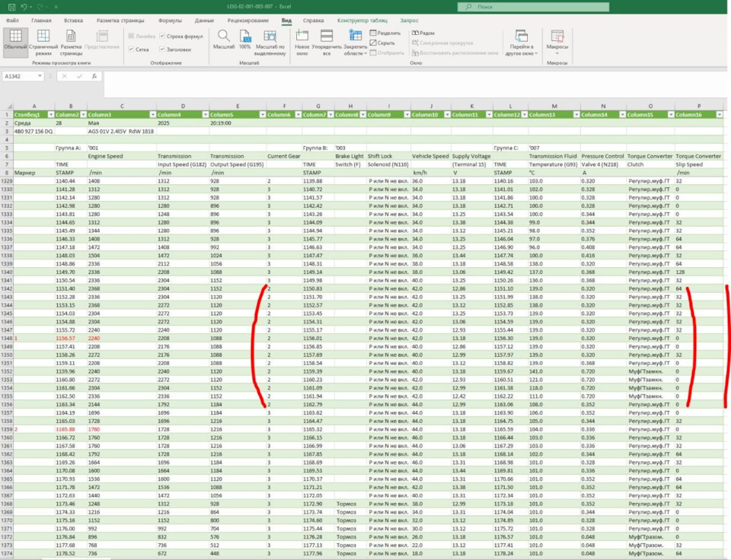Toggle the Строка формул checkbox
The height and width of the screenshot is (560, 731).
tap(162, 36)
